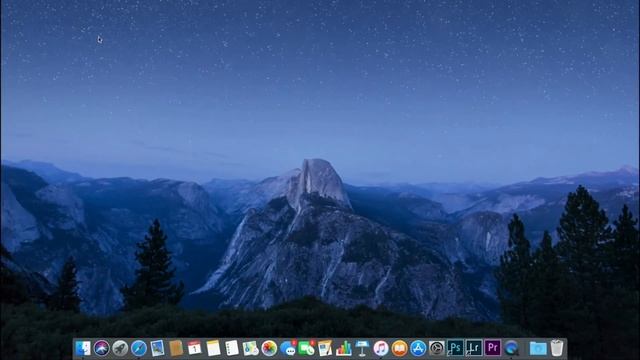Open the Calendar icon
The height and width of the screenshot is (360, 640).
coord(195,348)
